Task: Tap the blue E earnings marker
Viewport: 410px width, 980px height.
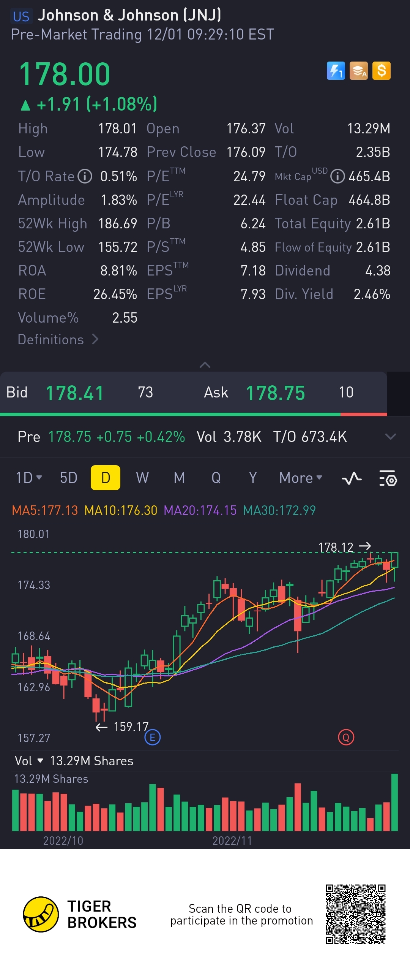Action: point(152,738)
